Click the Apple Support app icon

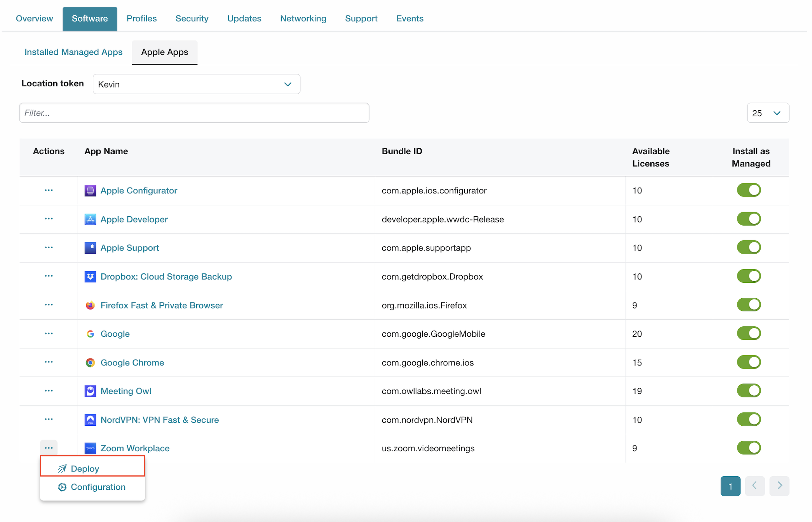(x=90, y=248)
